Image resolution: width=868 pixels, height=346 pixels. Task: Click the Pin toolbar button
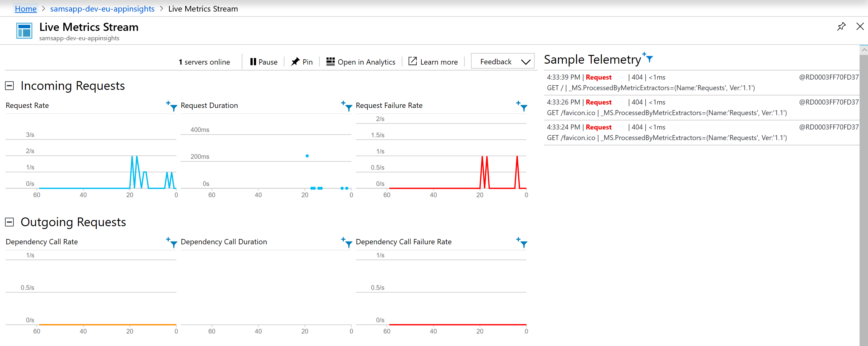pos(302,62)
